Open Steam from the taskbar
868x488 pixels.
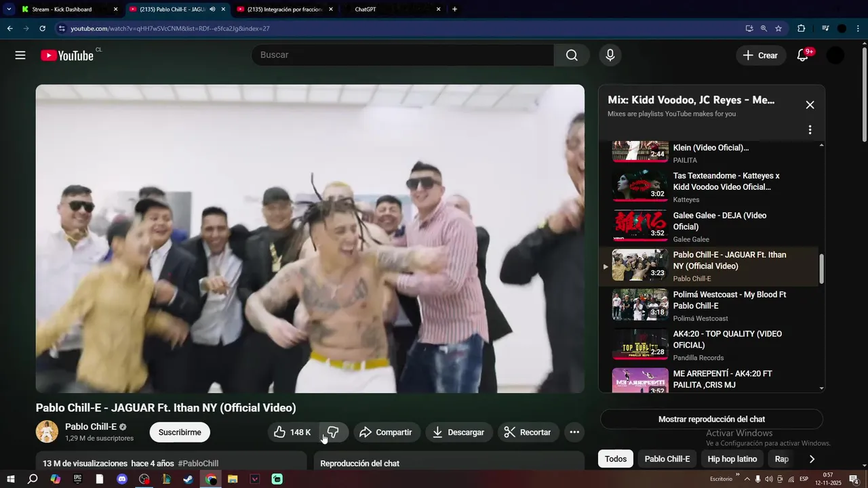pyautogui.click(x=189, y=479)
